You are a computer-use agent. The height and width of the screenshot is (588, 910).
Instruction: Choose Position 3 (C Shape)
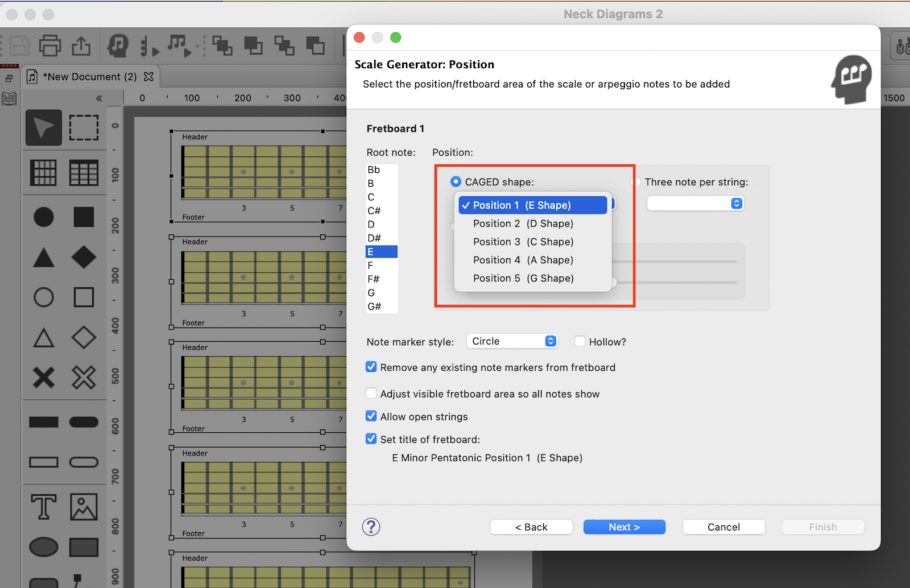point(533,242)
